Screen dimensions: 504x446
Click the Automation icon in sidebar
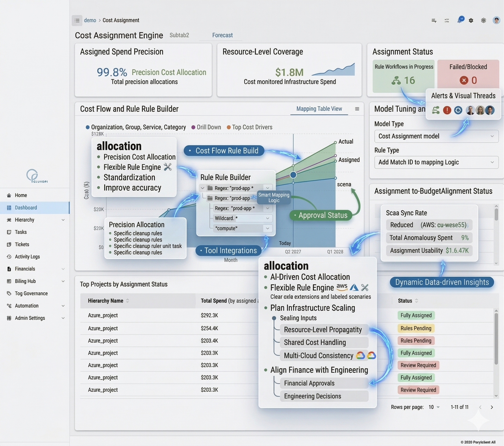click(x=9, y=306)
